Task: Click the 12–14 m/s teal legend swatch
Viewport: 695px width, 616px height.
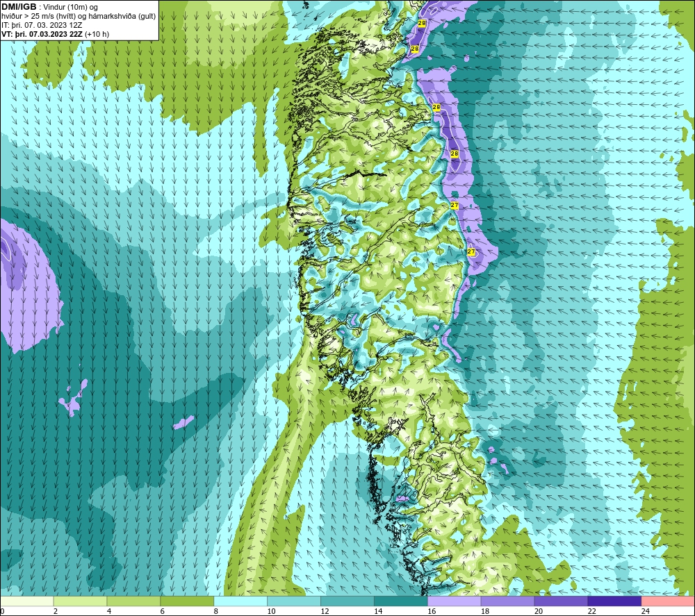Action: click(347, 601)
